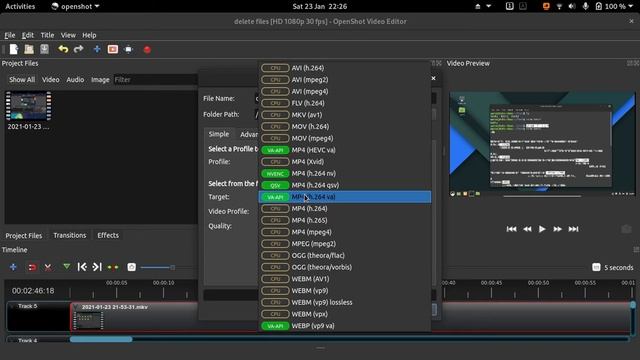Choose MPEG (mpeg2) target option

[345, 244]
